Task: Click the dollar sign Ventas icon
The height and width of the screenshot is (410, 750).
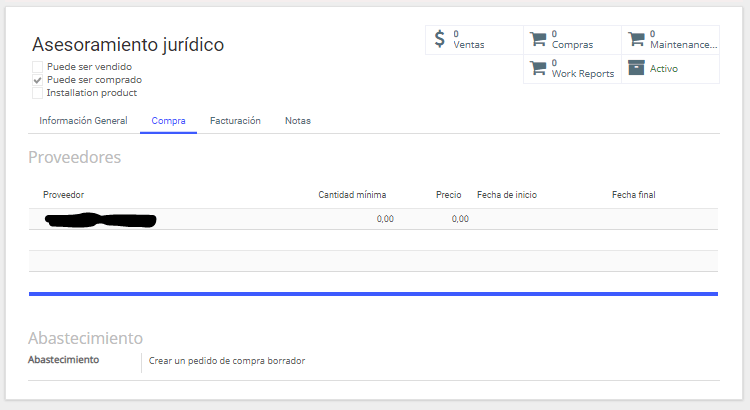Action: coord(439,39)
